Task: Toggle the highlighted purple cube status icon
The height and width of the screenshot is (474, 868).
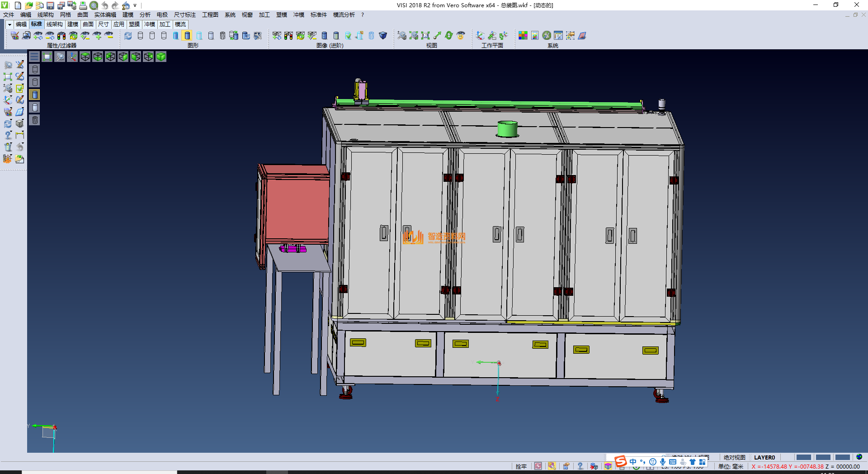Action: (x=608, y=466)
